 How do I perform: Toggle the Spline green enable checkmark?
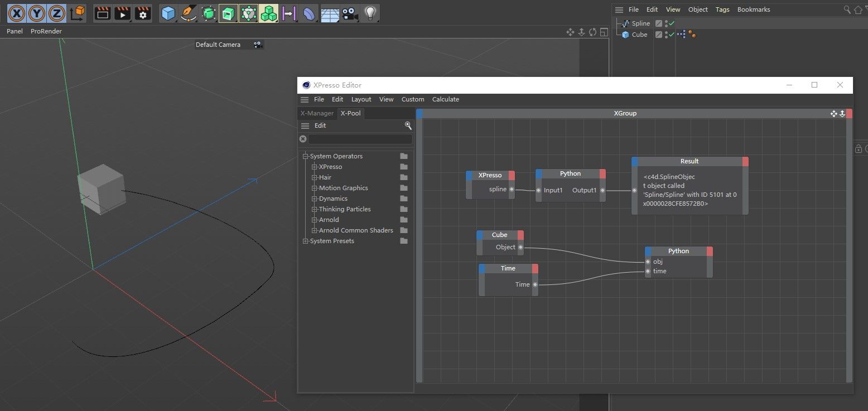[x=672, y=23]
